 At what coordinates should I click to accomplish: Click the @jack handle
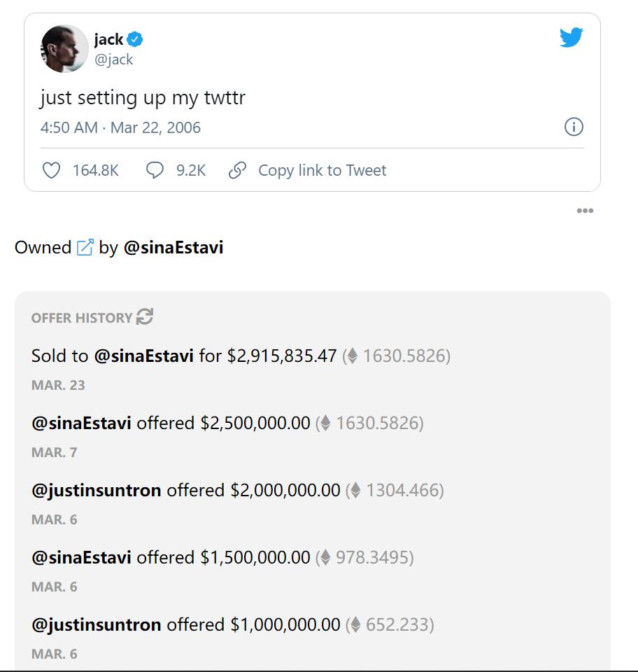point(113,59)
